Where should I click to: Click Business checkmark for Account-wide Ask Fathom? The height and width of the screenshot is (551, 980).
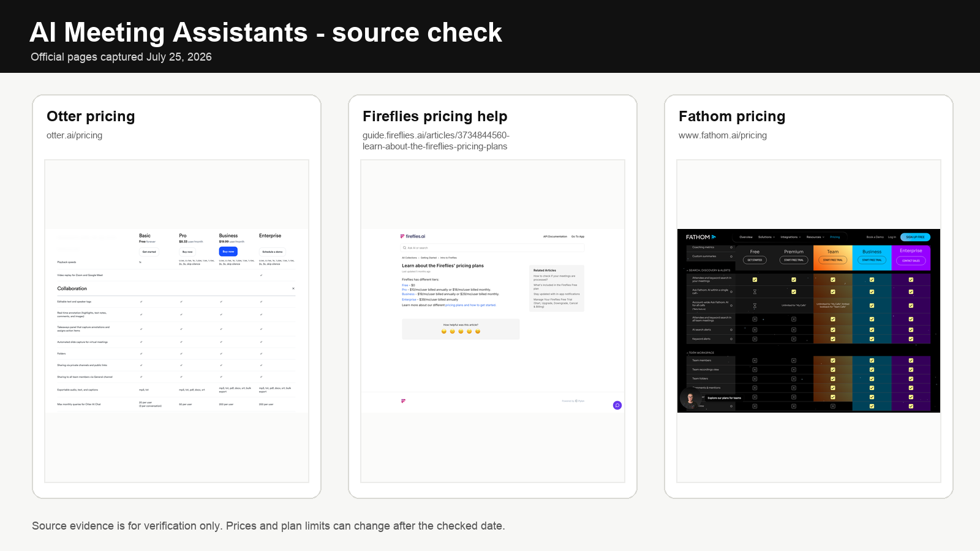coord(872,305)
